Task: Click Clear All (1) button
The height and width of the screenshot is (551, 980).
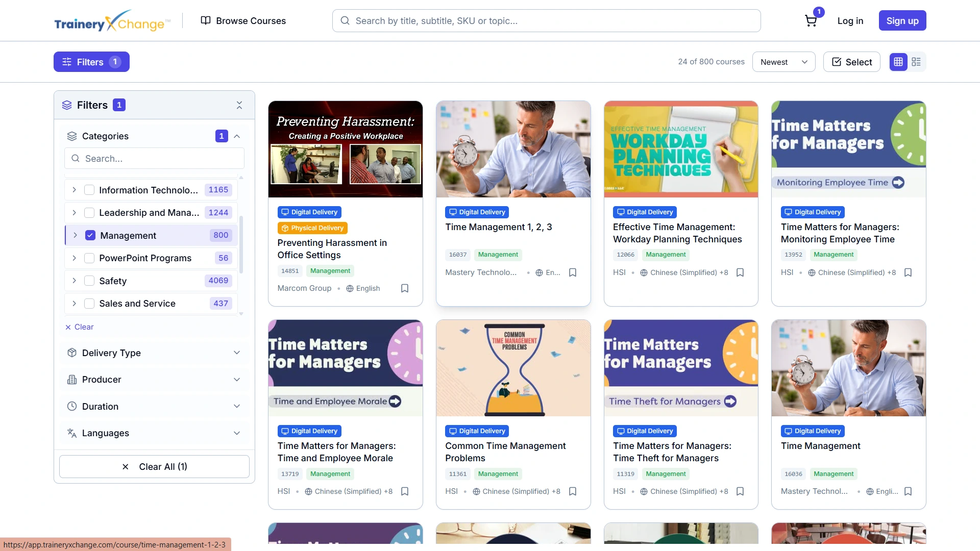Action: (154, 467)
